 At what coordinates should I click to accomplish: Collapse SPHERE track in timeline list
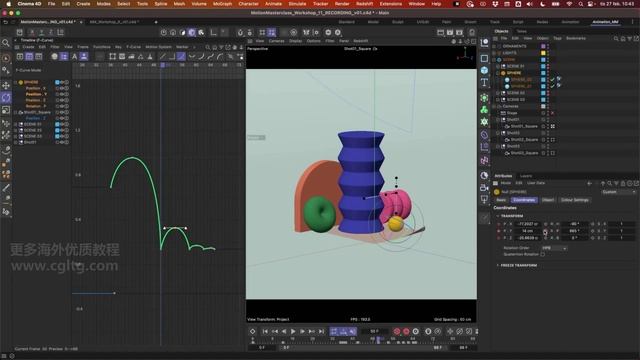[x=16, y=82]
